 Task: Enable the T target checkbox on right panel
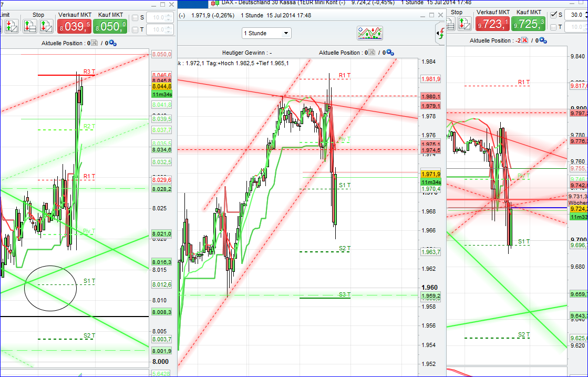tap(553, 26)
